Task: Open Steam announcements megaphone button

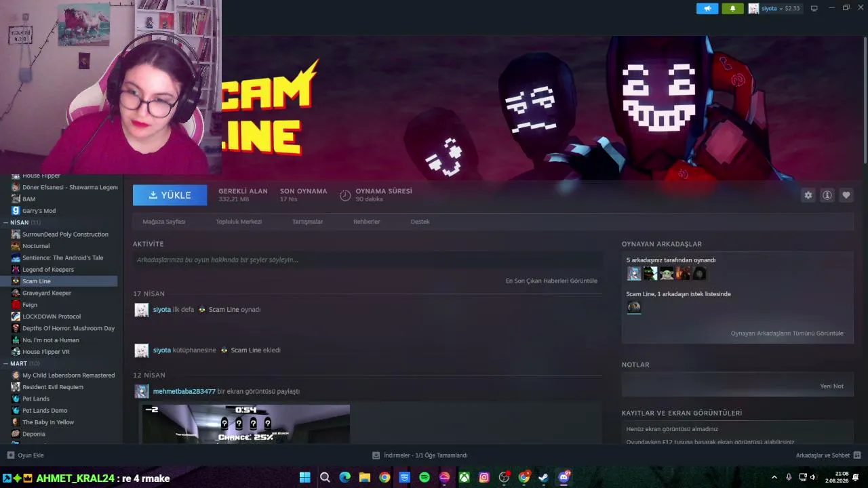Action: pyautogui.click(x=707, y=8)
